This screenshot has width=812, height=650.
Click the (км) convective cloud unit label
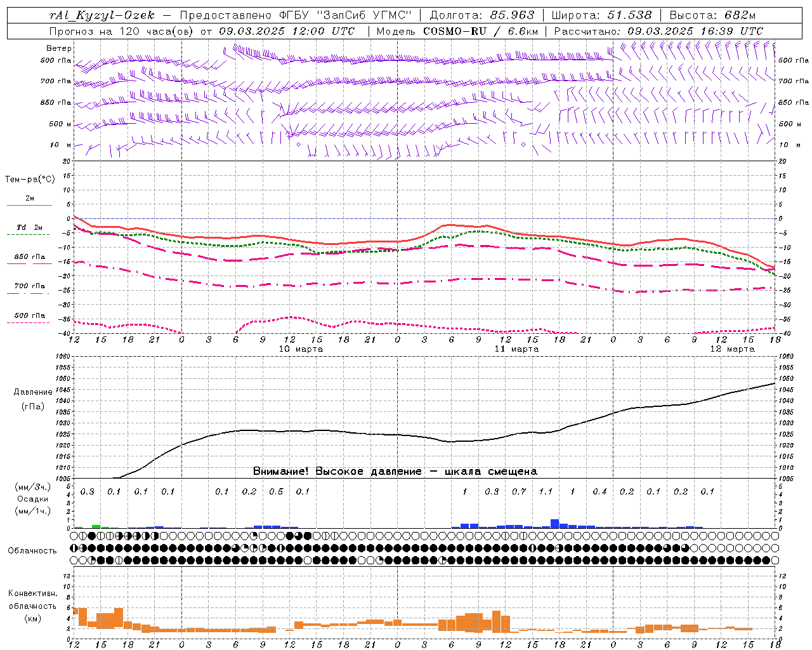pyautogui.click(x=33, y=618)
